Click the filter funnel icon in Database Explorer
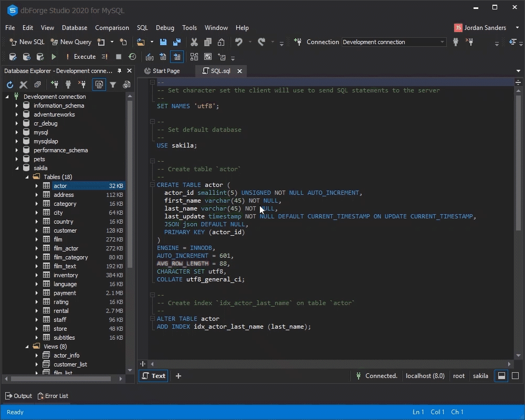The image size is (525, 420). (x=113, y=85)
